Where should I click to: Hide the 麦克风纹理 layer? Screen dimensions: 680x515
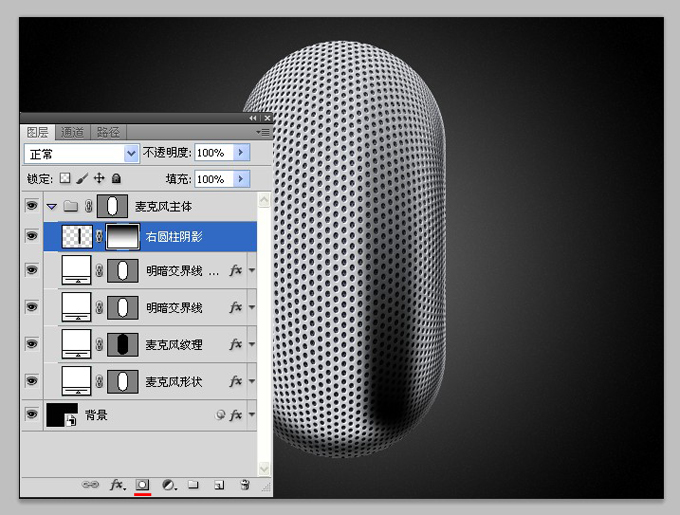click(32, 344)
